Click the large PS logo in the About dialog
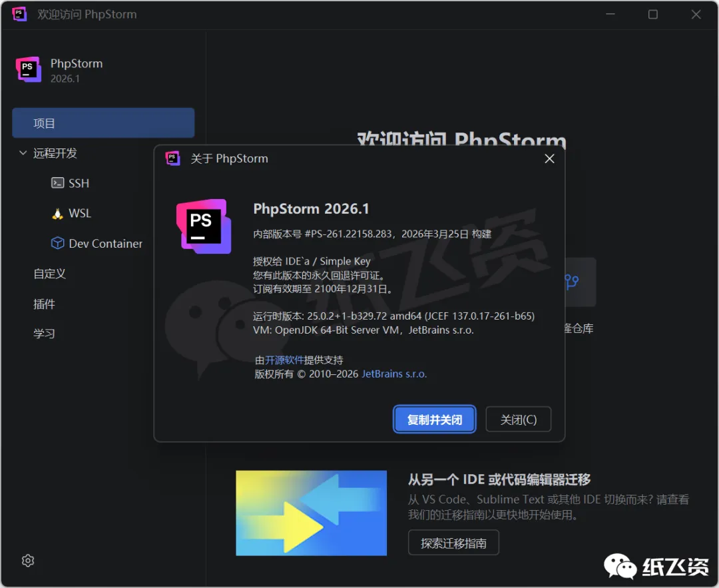 [204, 226]
